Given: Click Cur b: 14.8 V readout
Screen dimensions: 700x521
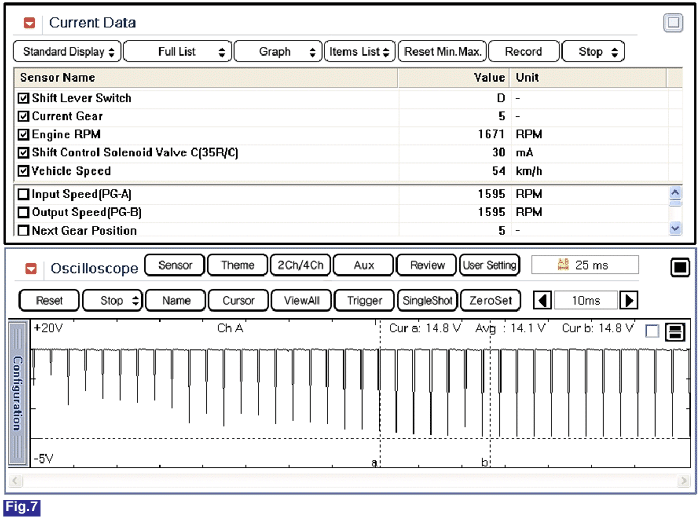Looking at the screenshot, I should [x=598, y=328].
